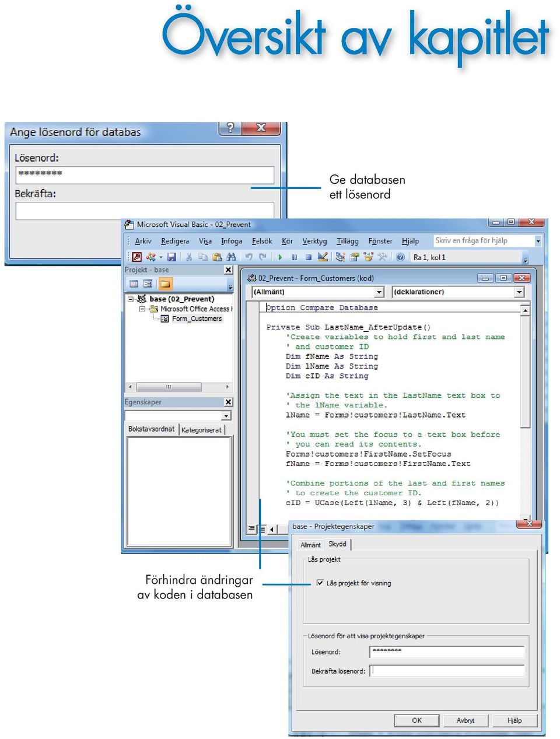This screenshot has width=560, height=739.
Task: Stop execution with the Reset icon
Action: (309, 257)
